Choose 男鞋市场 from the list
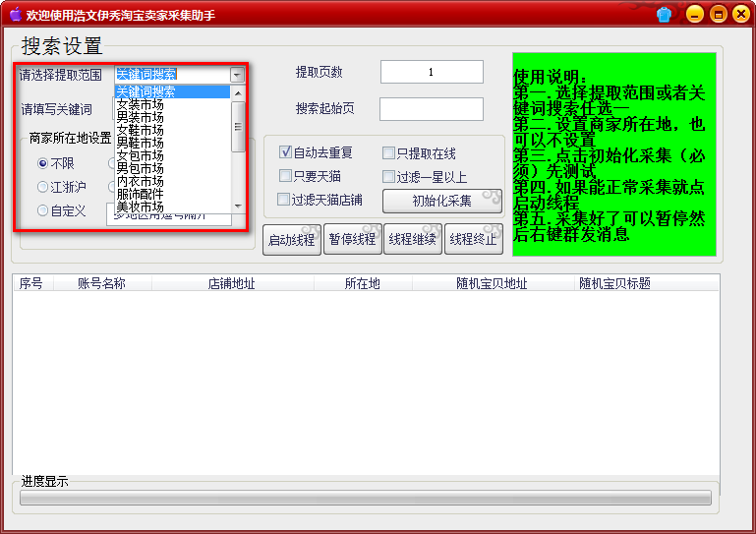 click(x=173, y=143)
